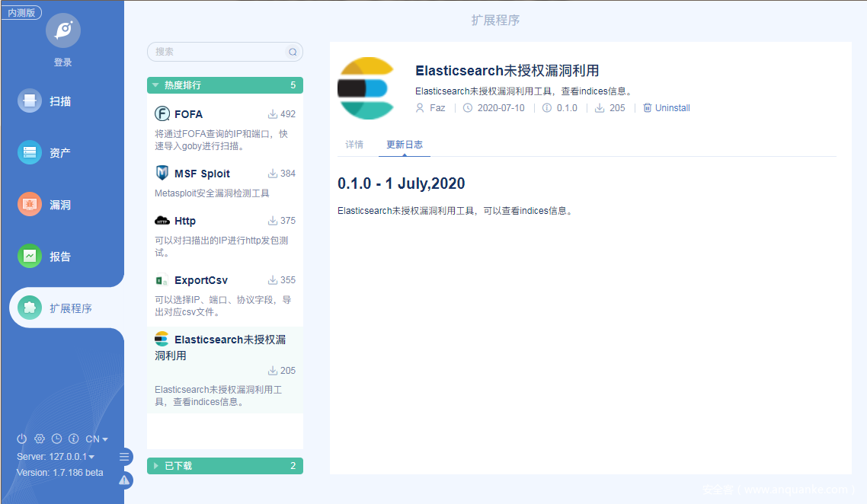Click version 0.1.0 in header
Image resolution: width=867 pixels, height=504 pixels.
tap(567, 108)
